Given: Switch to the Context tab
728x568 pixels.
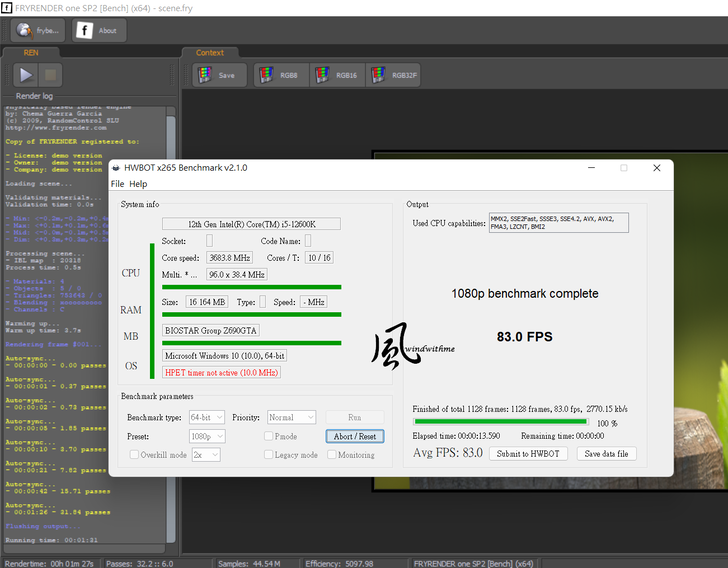Looking at the screenshot, I should [210, 52].
